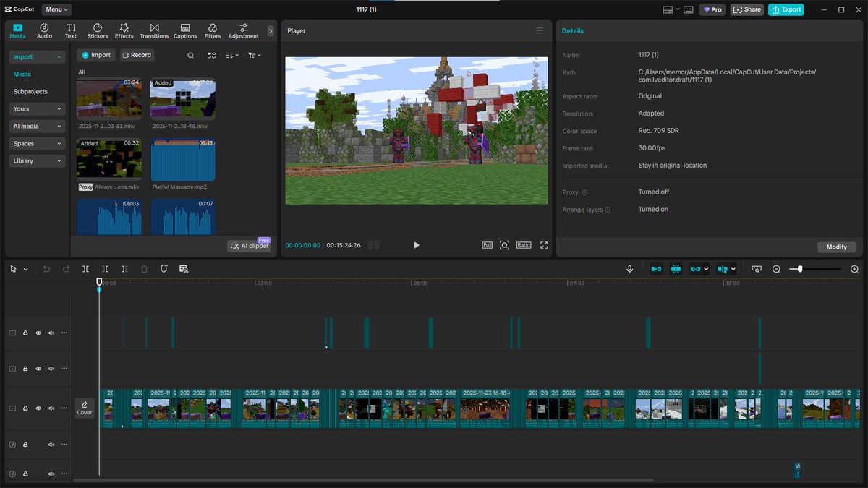Switch to the Text tab

pos(71,30)
